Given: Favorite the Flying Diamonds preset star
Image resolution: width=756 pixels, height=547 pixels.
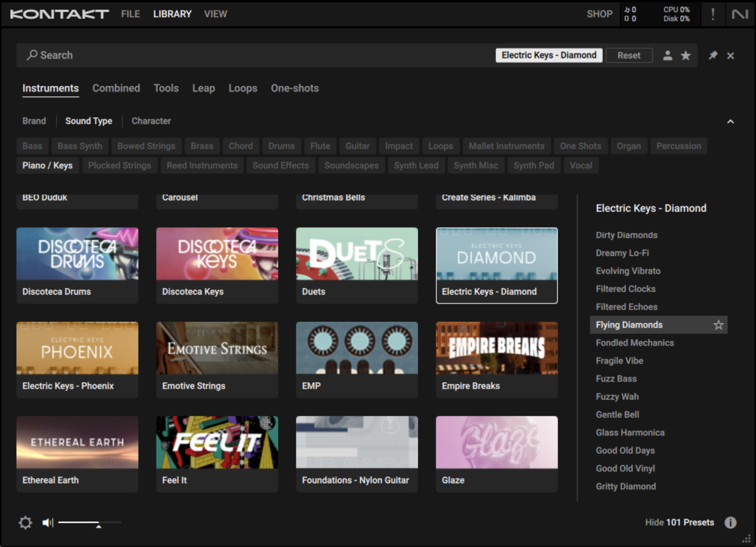Looking at the screenshot, I should pyautogui.click(x=719, y=325).
